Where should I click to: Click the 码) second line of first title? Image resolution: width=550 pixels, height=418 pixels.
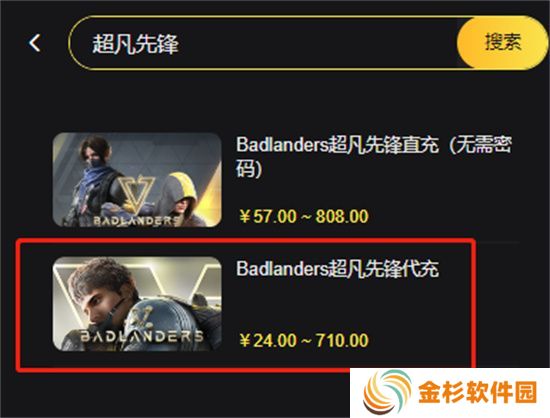tap(249, 169)
